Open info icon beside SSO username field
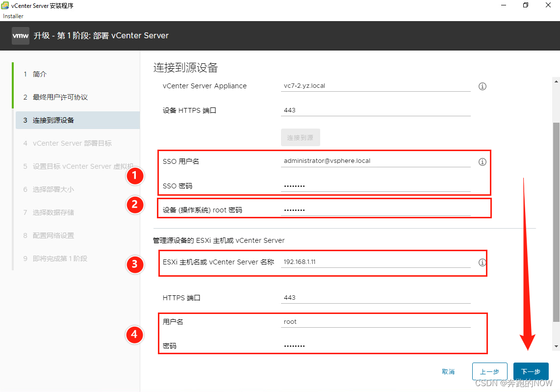The height and width of the screenshot is (392, 560). click(482, 162)
